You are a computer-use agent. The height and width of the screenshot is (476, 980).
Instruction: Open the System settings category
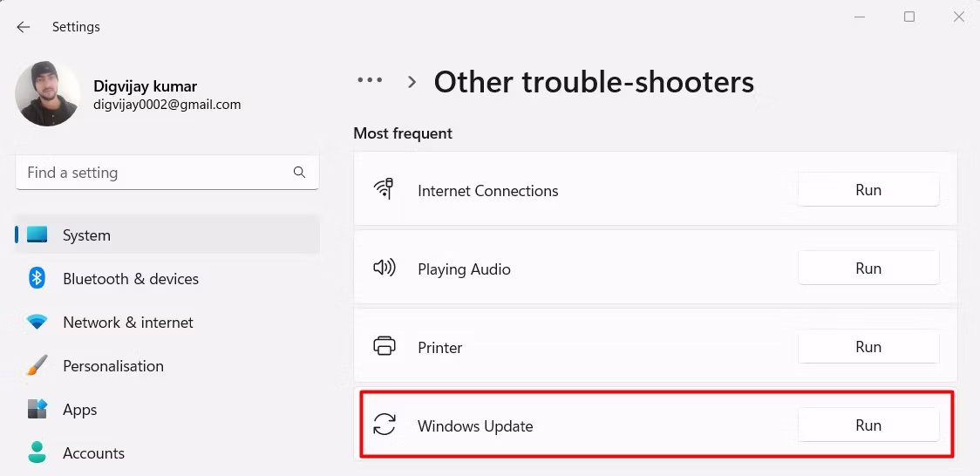pyautogui.click(x=167, y=235)
